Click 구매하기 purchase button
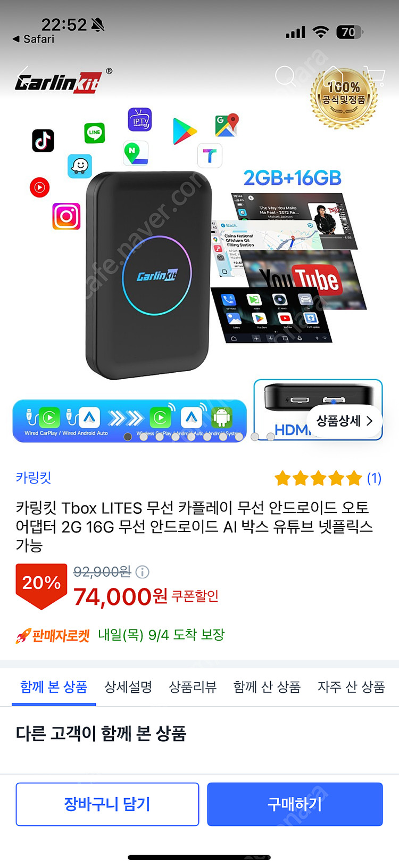399x868 pixels. click(x=295, y=804)
